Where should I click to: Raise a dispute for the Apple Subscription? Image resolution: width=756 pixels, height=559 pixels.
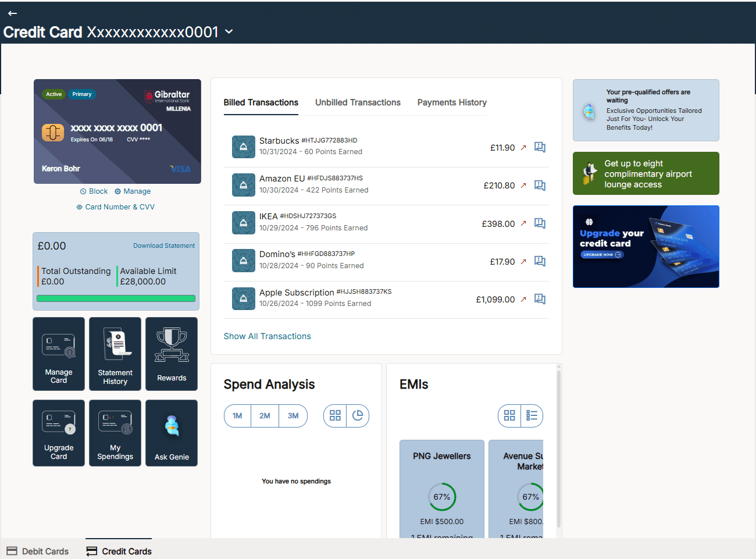point(540,299)
